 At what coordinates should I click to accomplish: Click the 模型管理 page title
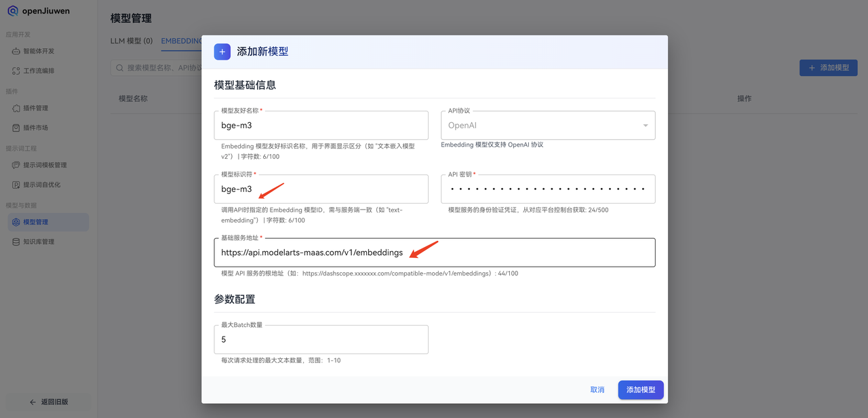click(x=131, y=18)
